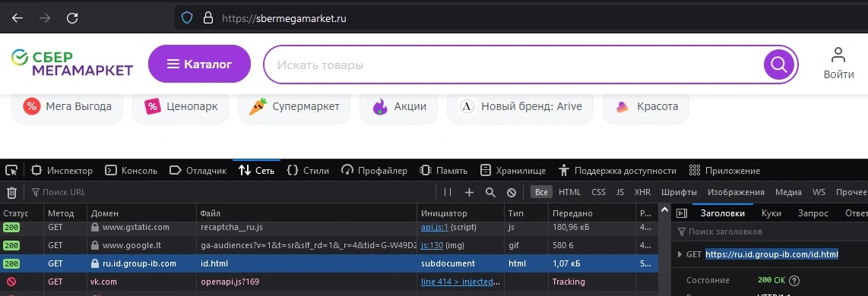Clear network log with trash icon
This screenshot has width=868, height=296.
coord(11,193)
